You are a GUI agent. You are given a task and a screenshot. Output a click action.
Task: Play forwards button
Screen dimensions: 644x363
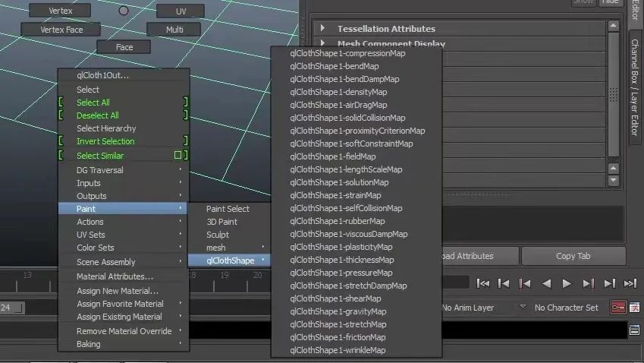pos(567,283)
